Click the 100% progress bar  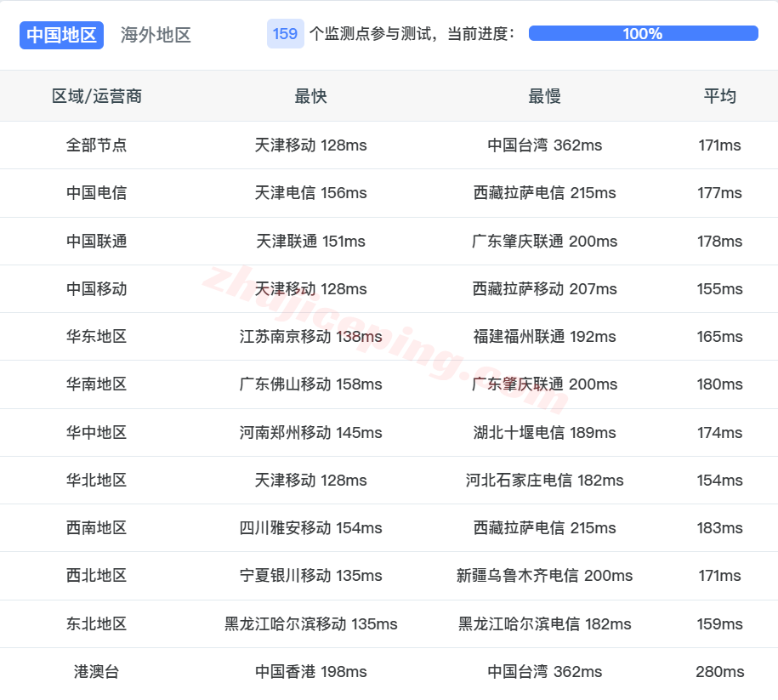click(x=643, y=34)
